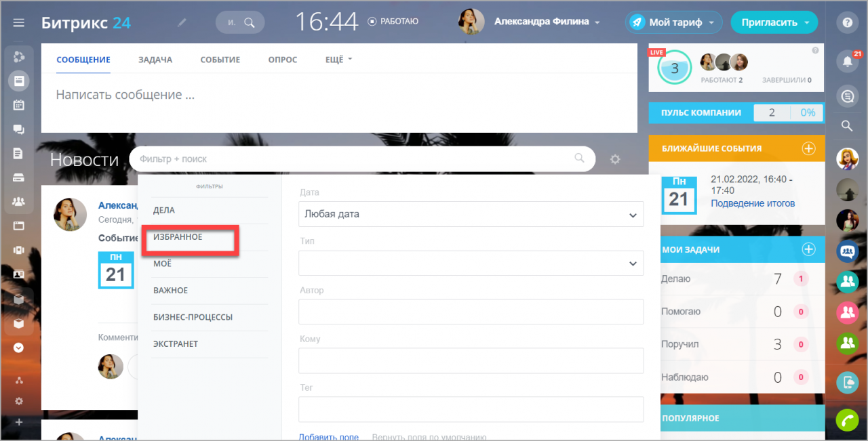Click the plus icon in left sidebar
The image size is (868, 441).
(19, 422)
